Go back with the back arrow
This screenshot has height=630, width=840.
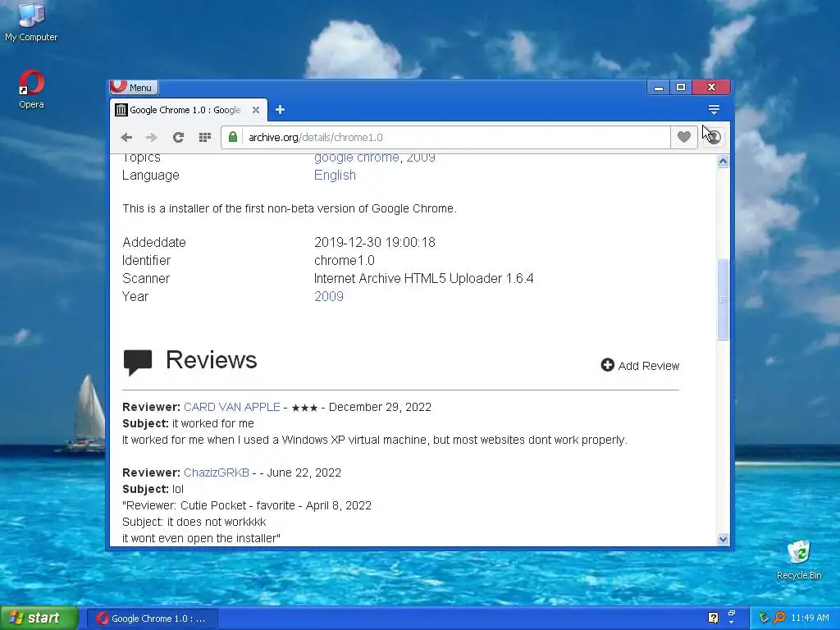pos(126,138)
